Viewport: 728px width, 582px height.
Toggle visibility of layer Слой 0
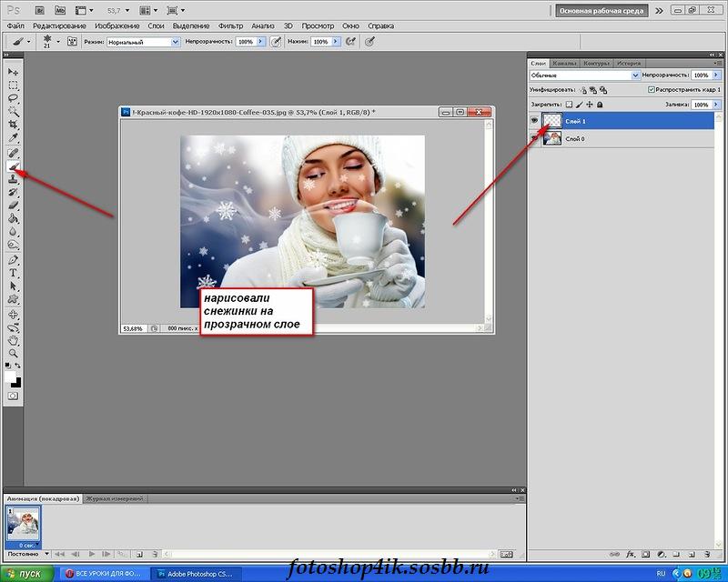pos(535,138)
